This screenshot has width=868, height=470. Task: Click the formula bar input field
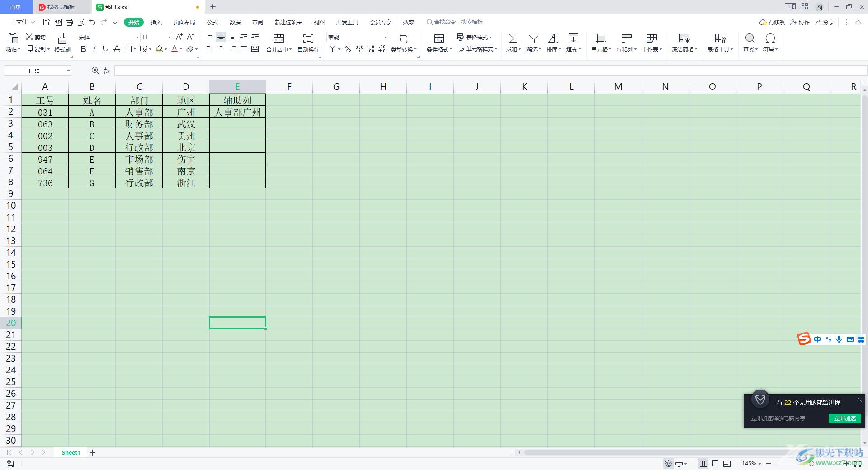click(490, 70)
